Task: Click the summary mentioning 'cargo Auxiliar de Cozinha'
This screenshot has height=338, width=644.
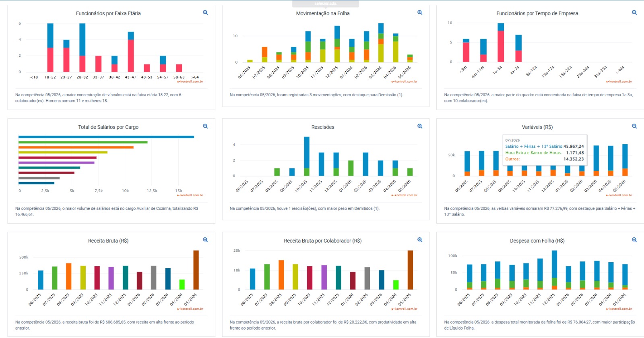Action: (x=107, y=212)
